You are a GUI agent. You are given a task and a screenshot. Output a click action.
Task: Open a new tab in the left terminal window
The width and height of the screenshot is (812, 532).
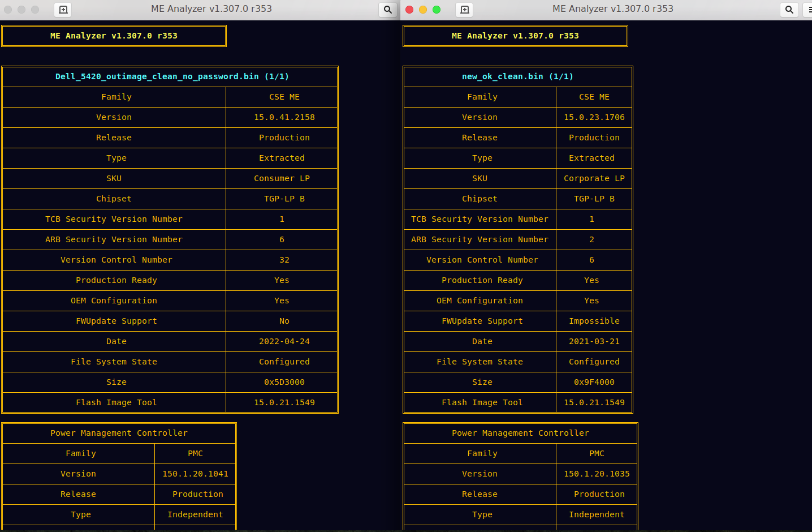click(63, 10)
